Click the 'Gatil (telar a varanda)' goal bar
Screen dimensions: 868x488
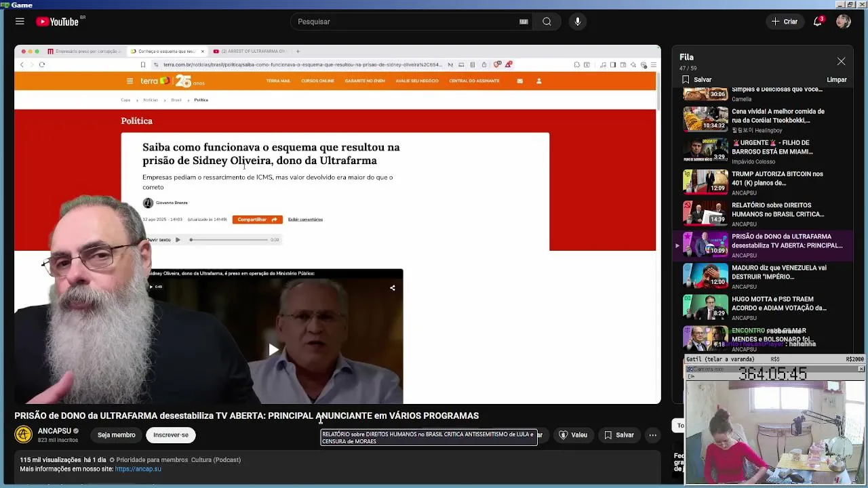coord(775,359)
